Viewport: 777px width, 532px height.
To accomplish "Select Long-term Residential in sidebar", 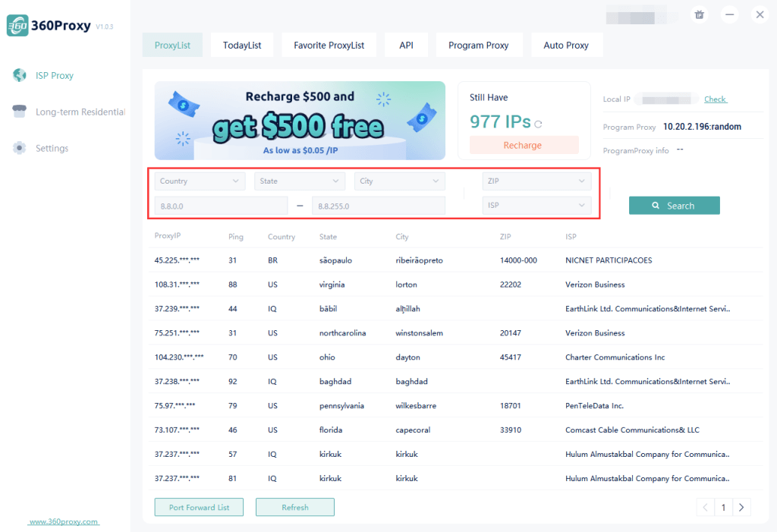I will point(80,112).
